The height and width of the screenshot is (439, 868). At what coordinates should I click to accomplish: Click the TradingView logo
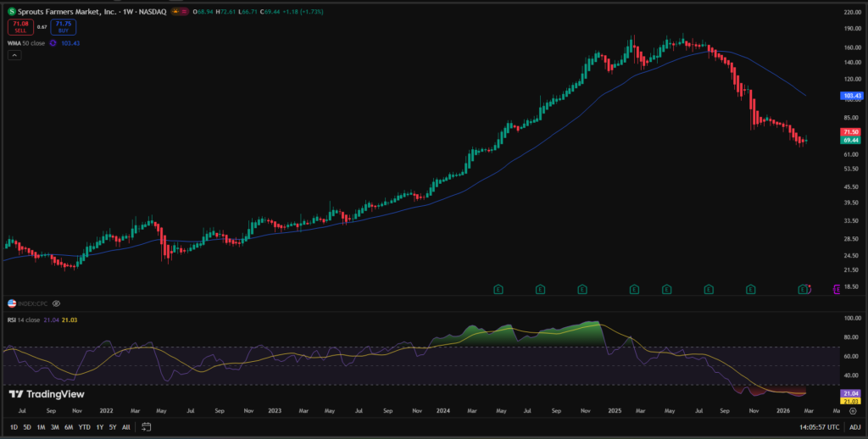tap(39, 394)
